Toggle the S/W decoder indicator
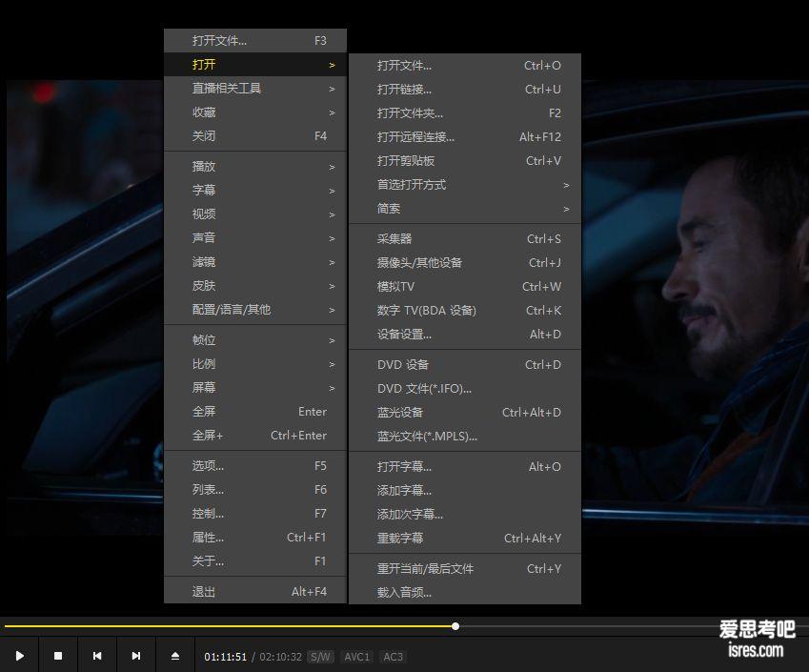The height and width of the screenshot is (672, 809). click(320, 657)
